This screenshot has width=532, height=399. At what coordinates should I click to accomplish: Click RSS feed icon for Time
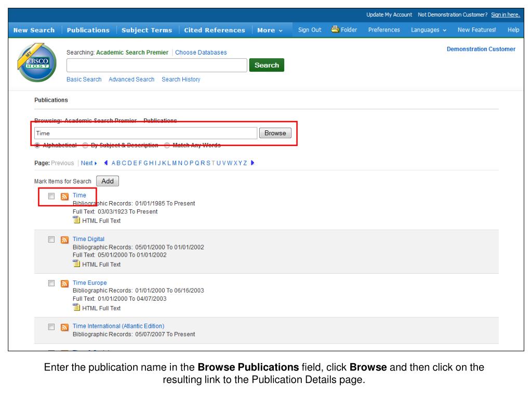click(64, 196)
